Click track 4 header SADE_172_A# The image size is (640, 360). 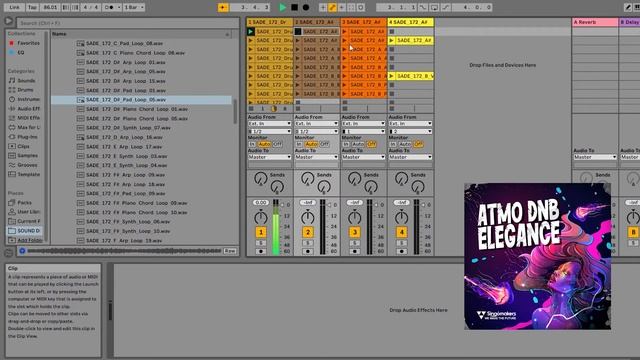coord(410,22)
